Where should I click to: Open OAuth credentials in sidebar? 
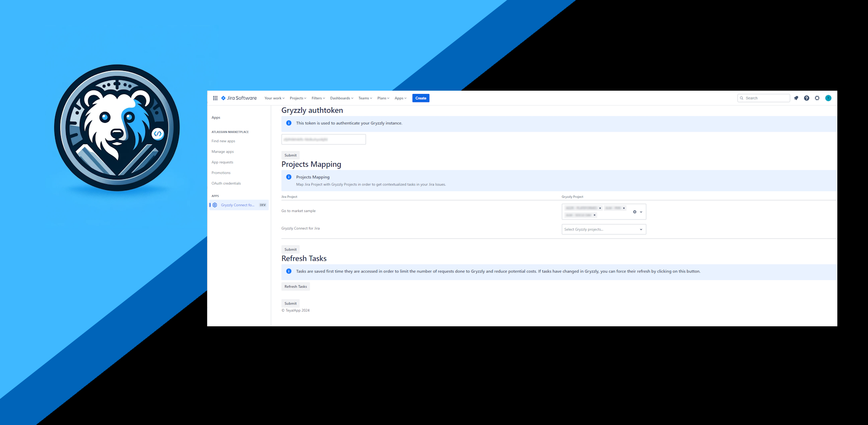point(226,183)
